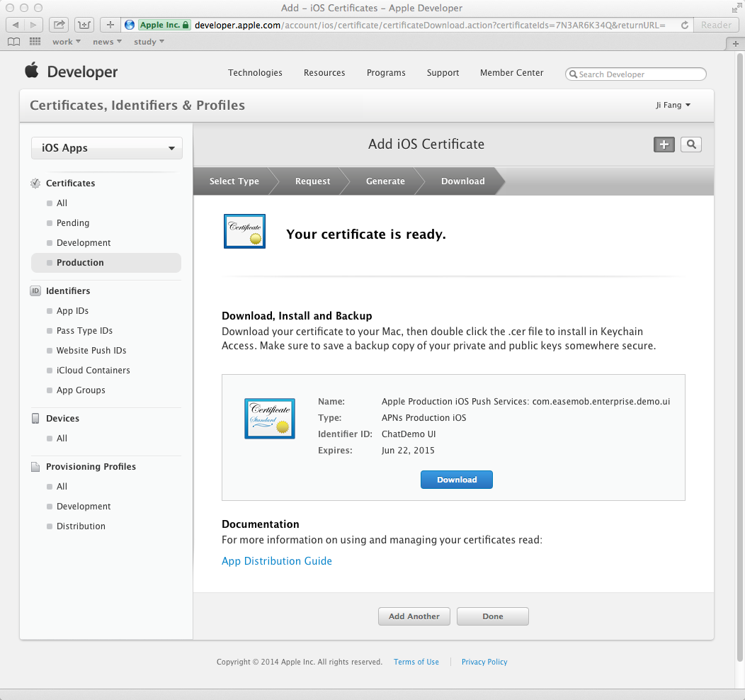Select Production certificates in sidebar

[106, 263]
